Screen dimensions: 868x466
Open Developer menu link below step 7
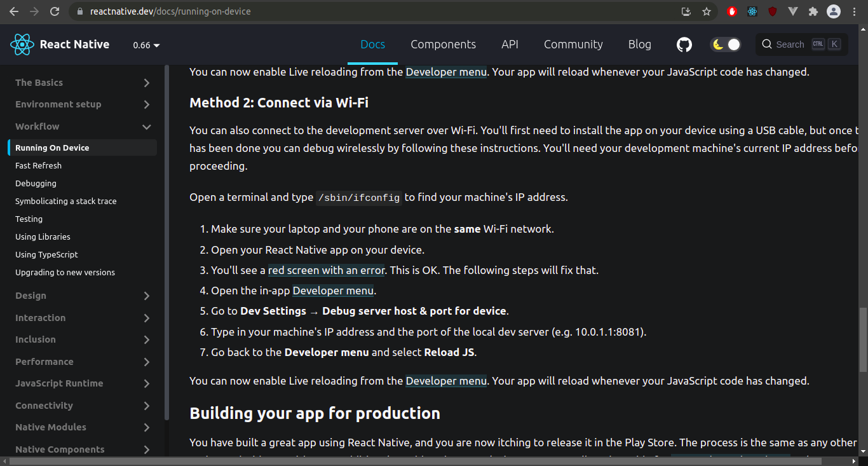tap(446, 381)
